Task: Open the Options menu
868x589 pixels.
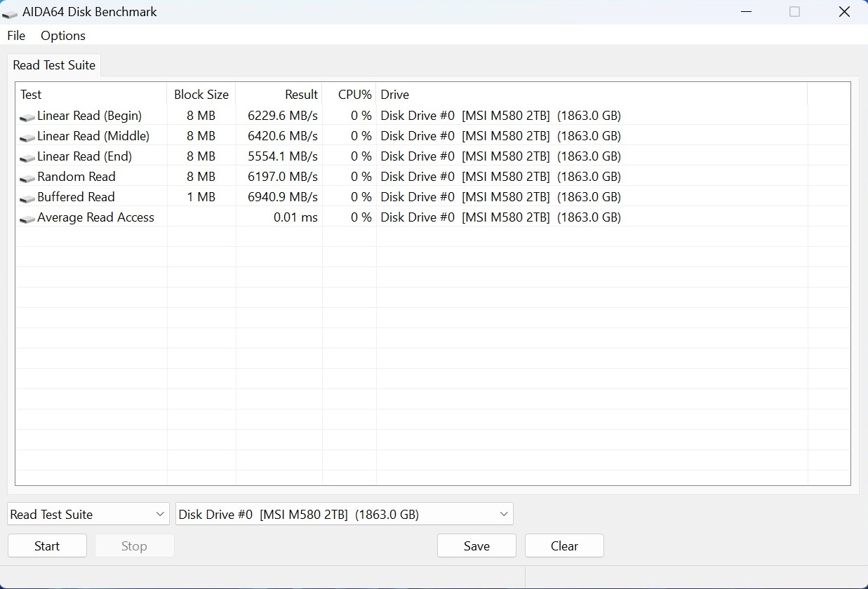Action: pyautogui.click(x=63, y=36)
